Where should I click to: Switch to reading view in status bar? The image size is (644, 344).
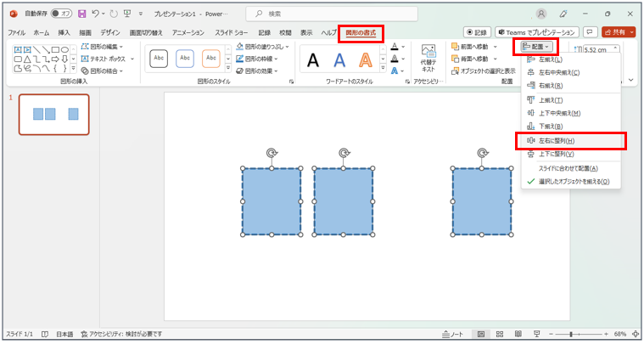pos(515,335)
